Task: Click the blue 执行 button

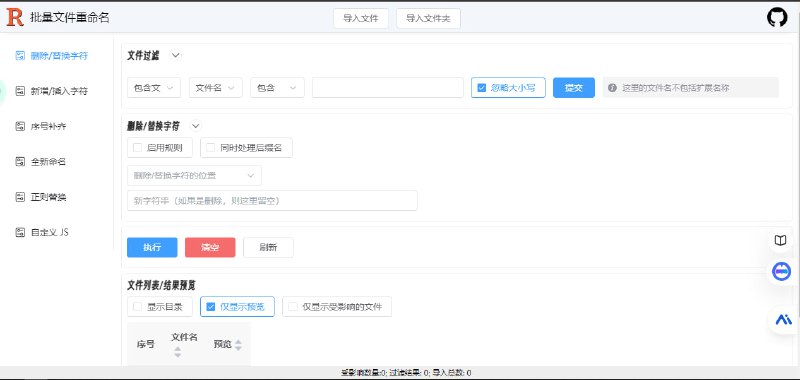Action: 152,247
